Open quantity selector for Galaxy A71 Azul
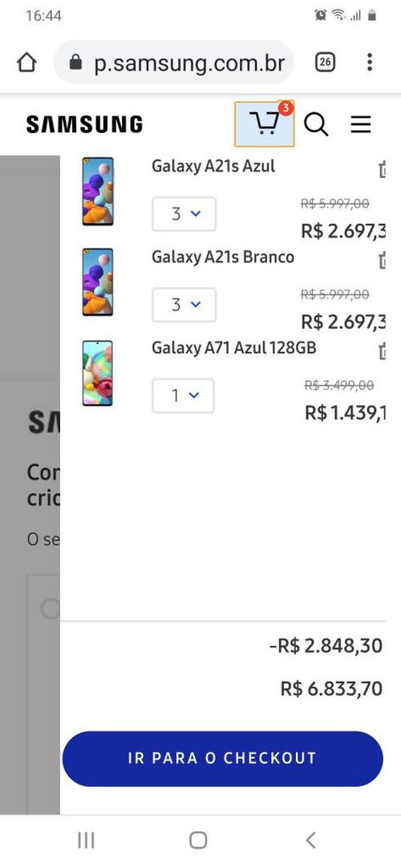The height and width of the screenshot is (868, 401). point(183,395)
